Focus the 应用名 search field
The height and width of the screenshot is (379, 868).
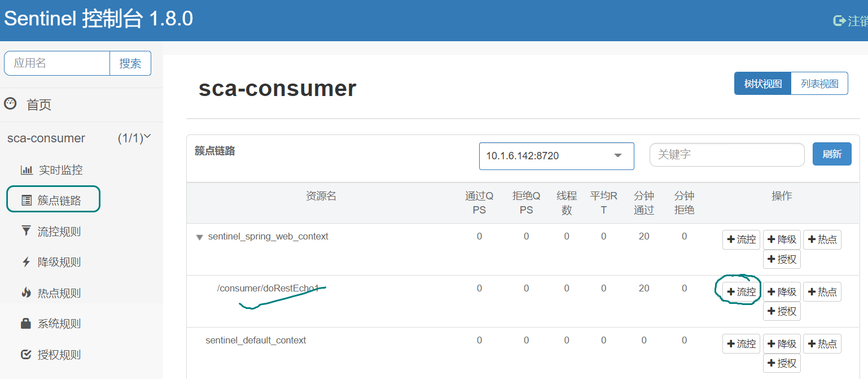[x=57, y=63]
